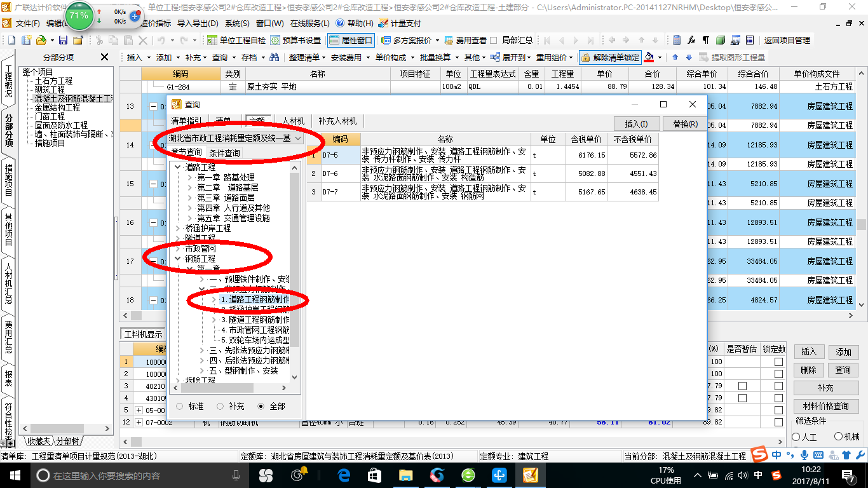Click the blue move-up arrow icon
The width and height of the screenshot is (868, 488).
click(675, 57)
